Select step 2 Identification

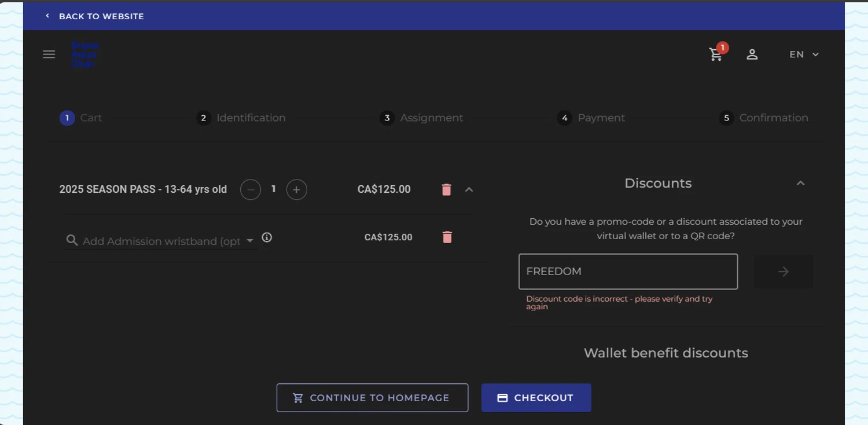tap(241, 118)
